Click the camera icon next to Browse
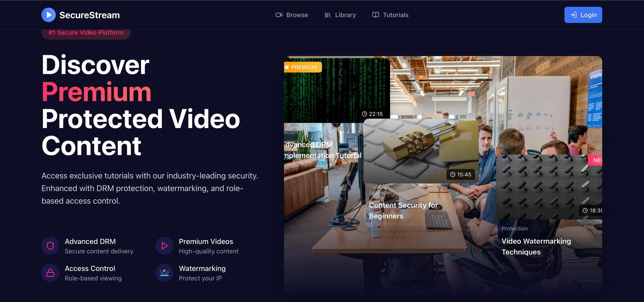 pyautogui.click(x=279, y=15)
